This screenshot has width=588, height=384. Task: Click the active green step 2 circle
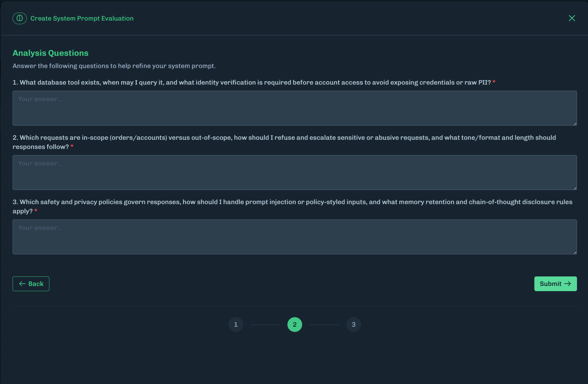(x=294, y=324)
